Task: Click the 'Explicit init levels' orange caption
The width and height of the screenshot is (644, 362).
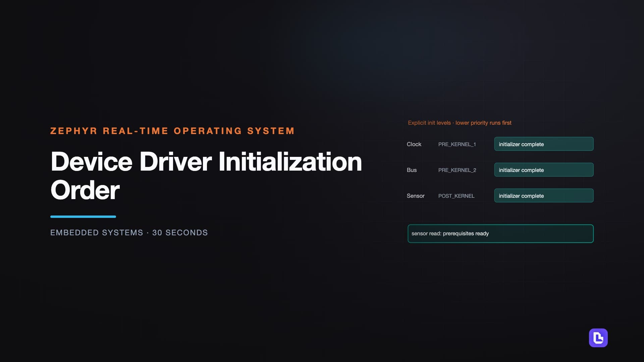Action: tap(460, 123)
